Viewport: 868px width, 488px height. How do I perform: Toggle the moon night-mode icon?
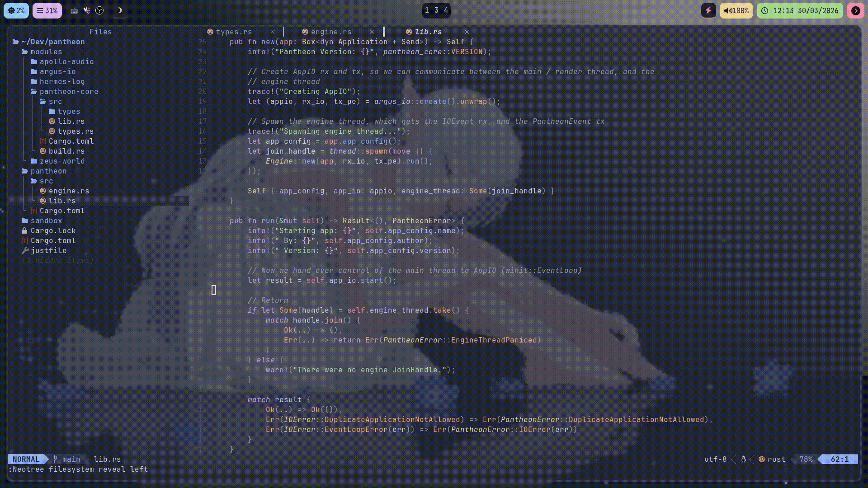pyautogui.click(x=120, y=10)
